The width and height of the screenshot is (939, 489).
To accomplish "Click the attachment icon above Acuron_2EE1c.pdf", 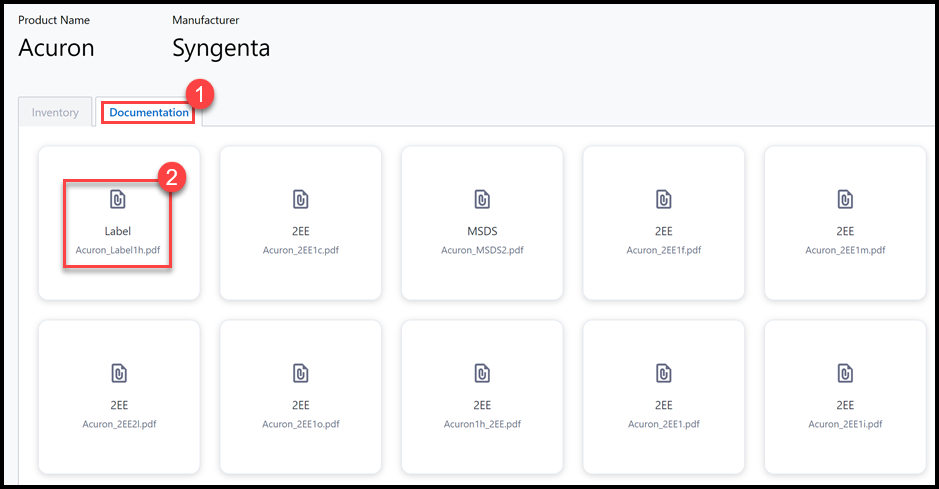I will click(300, 199).
